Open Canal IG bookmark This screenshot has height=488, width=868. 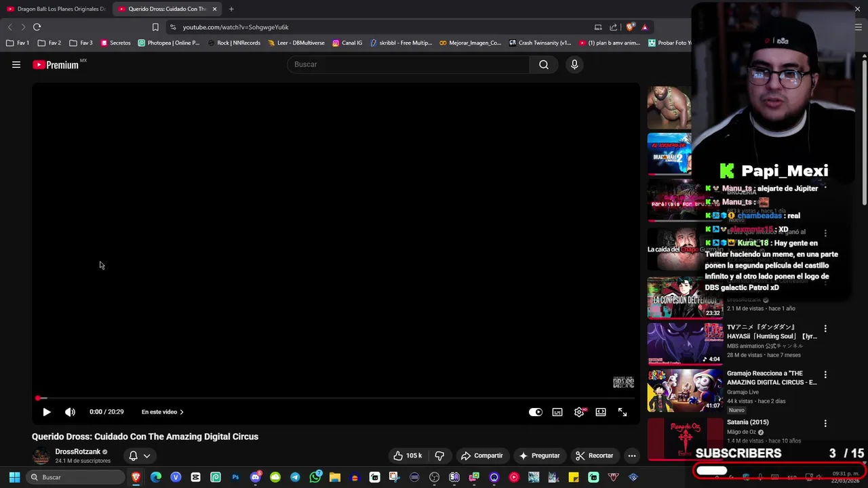347,43
